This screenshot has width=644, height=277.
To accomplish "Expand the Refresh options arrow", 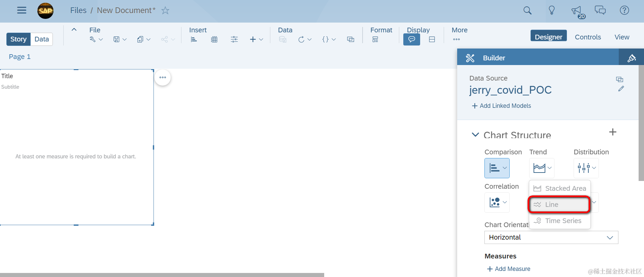I will pyautogui.click(x=309, y=39).
